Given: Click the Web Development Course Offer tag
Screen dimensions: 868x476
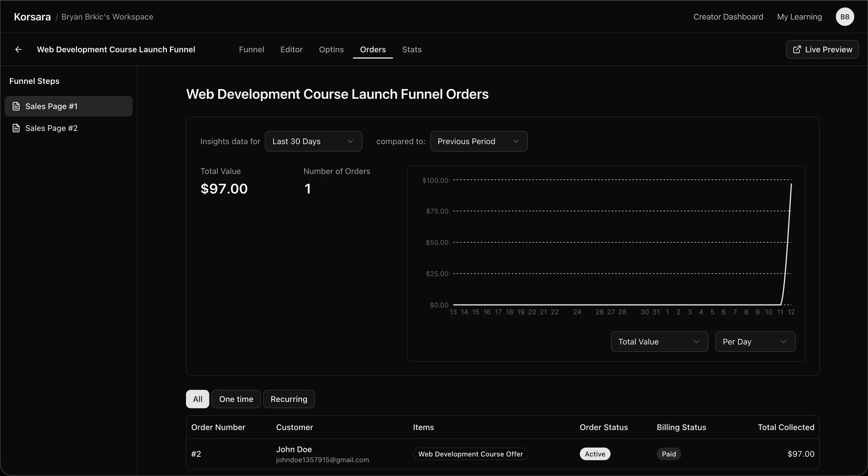Looking at the screenshot, I should (x=470, y=454).
